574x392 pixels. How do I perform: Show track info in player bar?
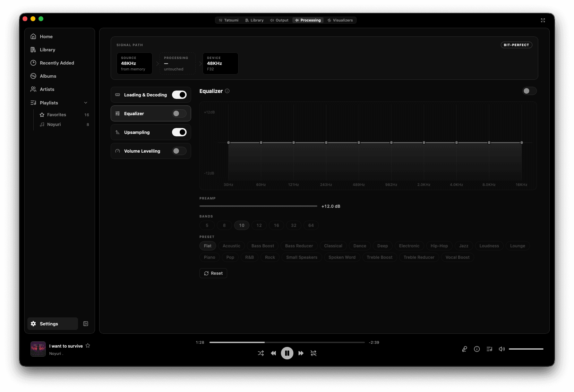coord(477,349)
